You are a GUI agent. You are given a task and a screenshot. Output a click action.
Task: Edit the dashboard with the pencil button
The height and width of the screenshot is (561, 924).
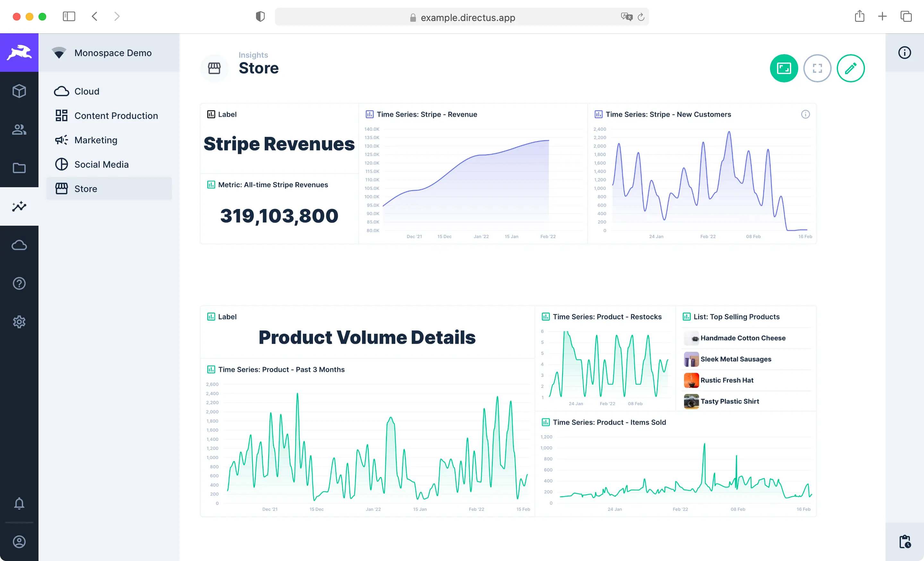tap(851, 68)
